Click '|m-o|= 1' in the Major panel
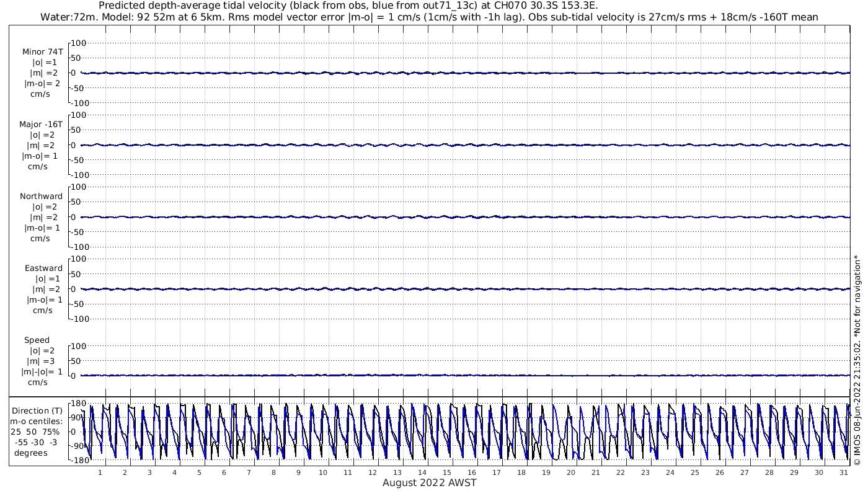The width and height of the screenshot is (868, 496). (x=41, y=156)
